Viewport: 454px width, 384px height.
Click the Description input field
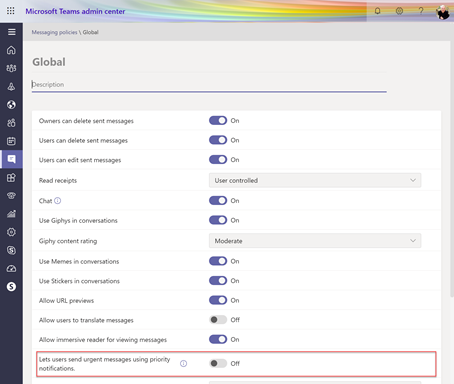tap(209, 84)
